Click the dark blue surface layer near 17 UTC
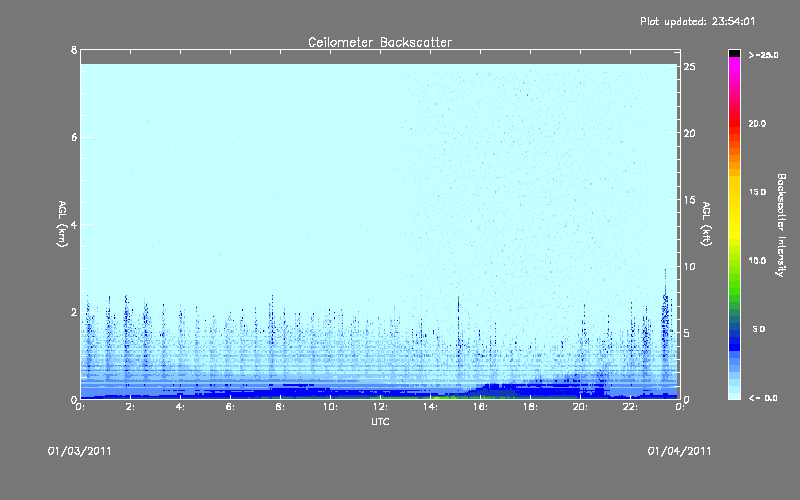This screenshot has width=800, height=500. (x=505, y=390)
